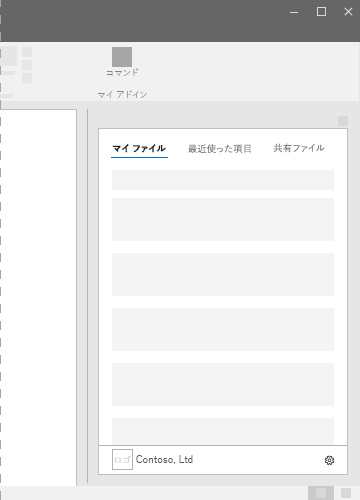360x500 pixels.
Task: Close the application window
Action: coord(348,12)
